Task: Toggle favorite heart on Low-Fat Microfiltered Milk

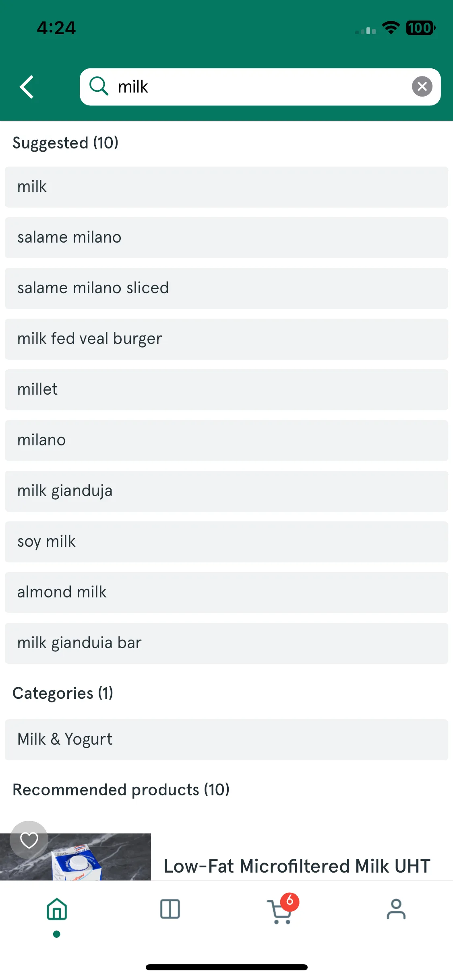Action: [x=29, y=840]
